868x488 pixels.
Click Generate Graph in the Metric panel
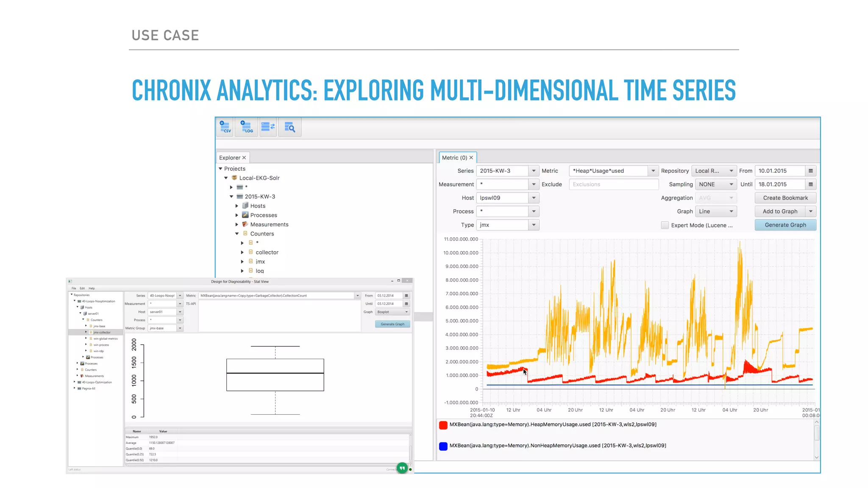(x=785, y=225)
